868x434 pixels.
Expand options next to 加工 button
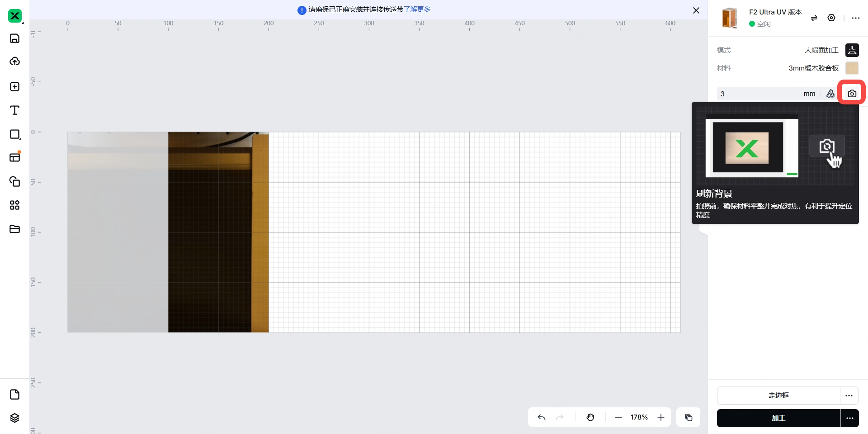[x=849, y=418]
